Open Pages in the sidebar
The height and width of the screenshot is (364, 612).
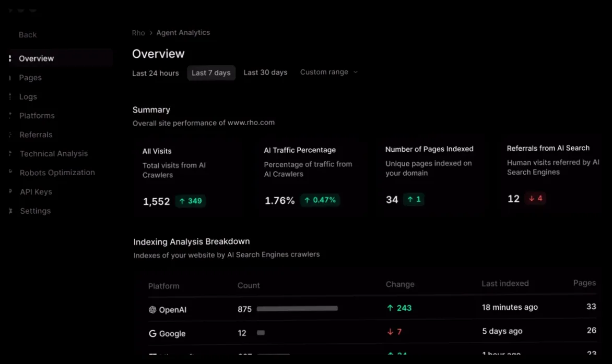tap(30, 78)
